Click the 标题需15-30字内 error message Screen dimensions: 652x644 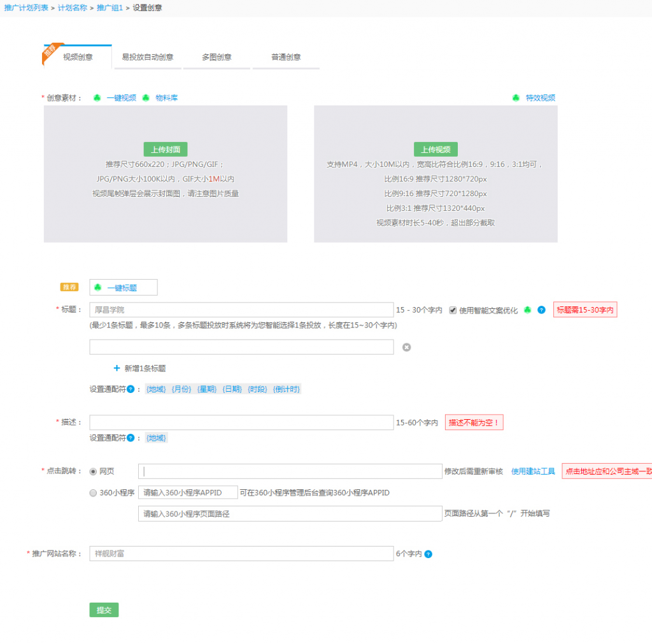pos(585,310)
